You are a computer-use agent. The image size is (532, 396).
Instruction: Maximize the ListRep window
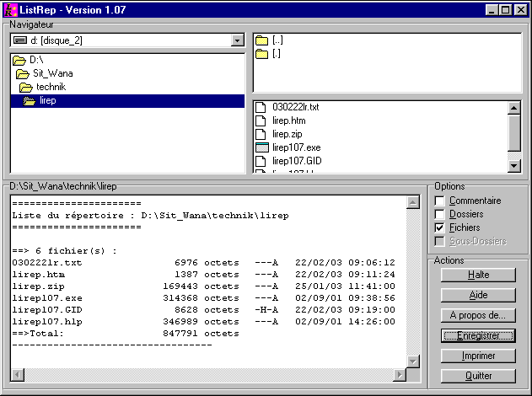pos(505,10)
